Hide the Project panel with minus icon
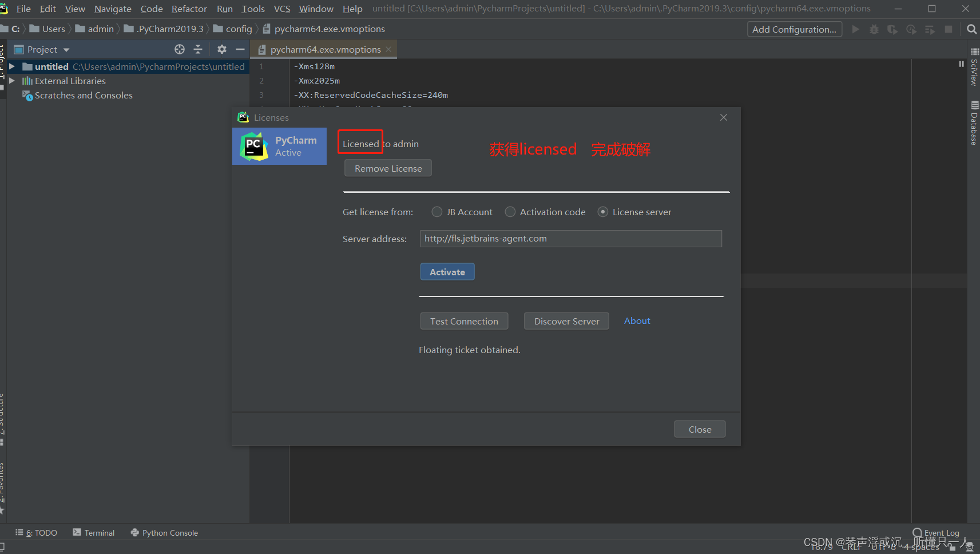The height and width of the screenshot is (554, 980). click(240, 49)
